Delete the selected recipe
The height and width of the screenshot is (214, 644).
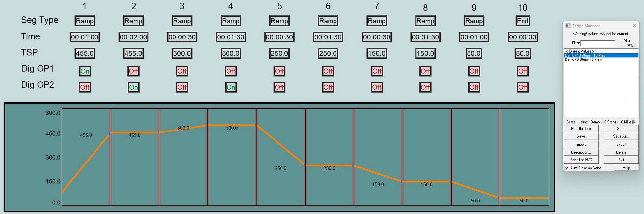(621, 152)
